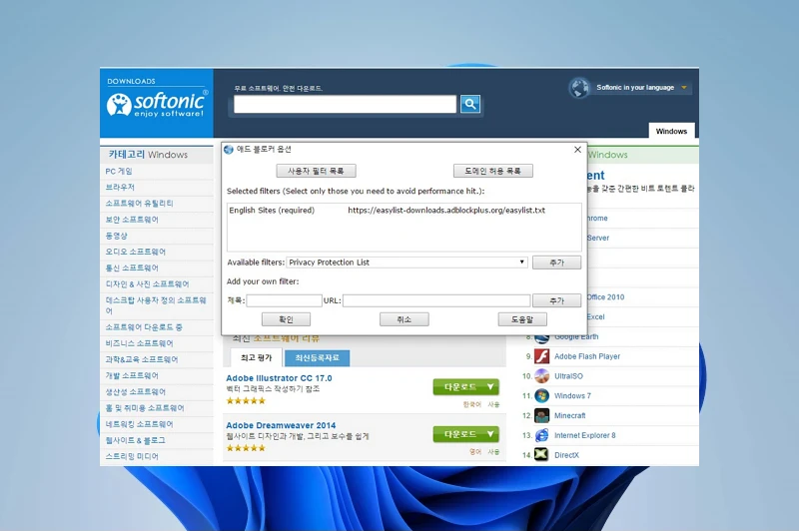This screenshot has width=799, height=532.
Task: Switch to the Windows platform tab
Action: [671, 131]
